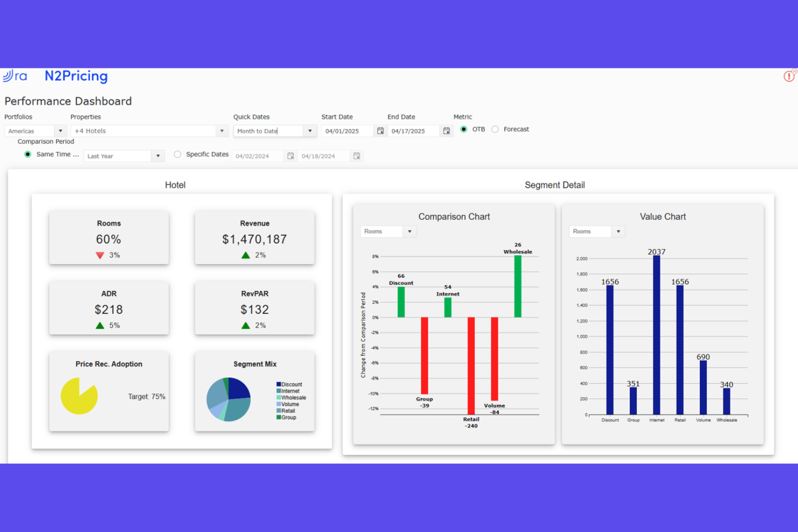Viewport: 798px width, 532px height.
Task: Open the Quick Dates Month to Date dropdown
Action: [310, 130]
